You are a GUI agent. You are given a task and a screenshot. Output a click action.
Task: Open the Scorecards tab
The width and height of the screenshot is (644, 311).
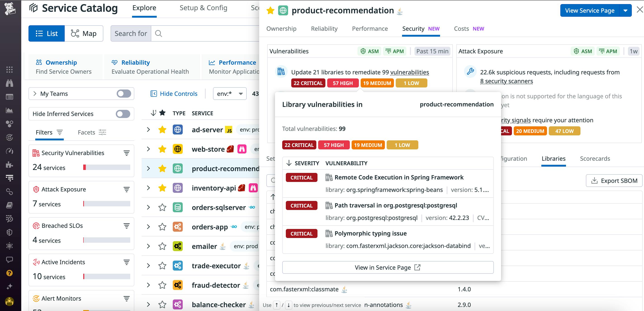(x=595, y=159)
